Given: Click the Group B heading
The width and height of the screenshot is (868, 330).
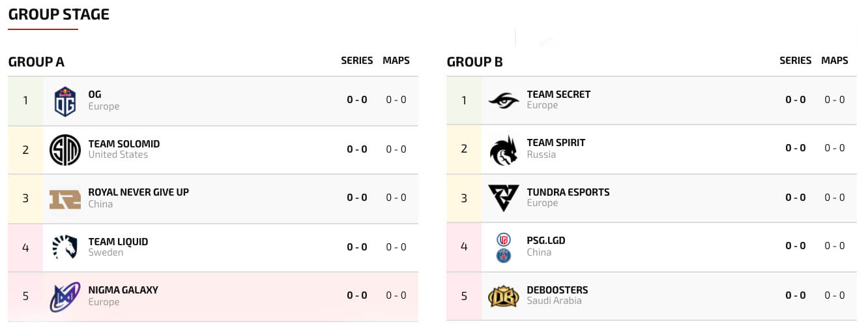Looking at the screenshot, I should tap(475, 62).
